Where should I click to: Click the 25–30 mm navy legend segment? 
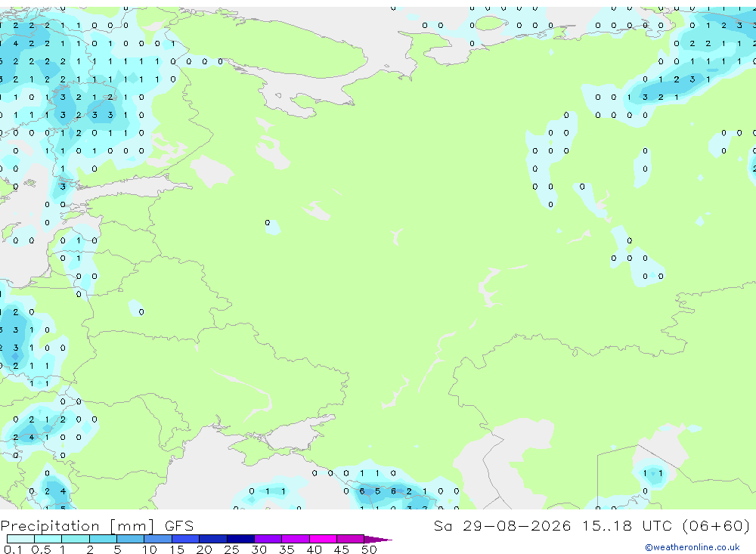click(240, 539)
